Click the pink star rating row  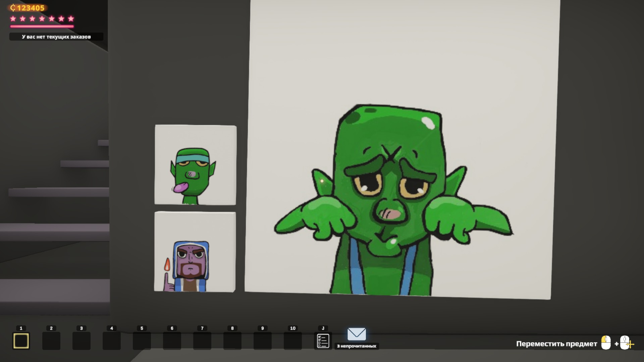tap(42, 19)
